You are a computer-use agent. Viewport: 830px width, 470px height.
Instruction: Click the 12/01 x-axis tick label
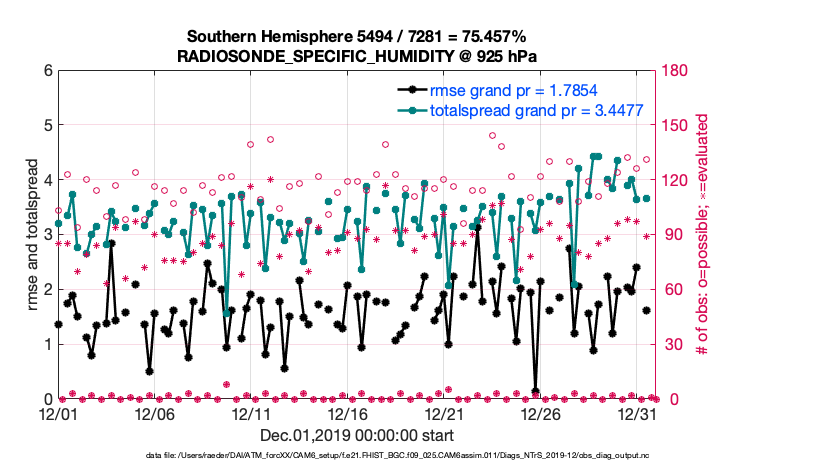click(58, 413)
